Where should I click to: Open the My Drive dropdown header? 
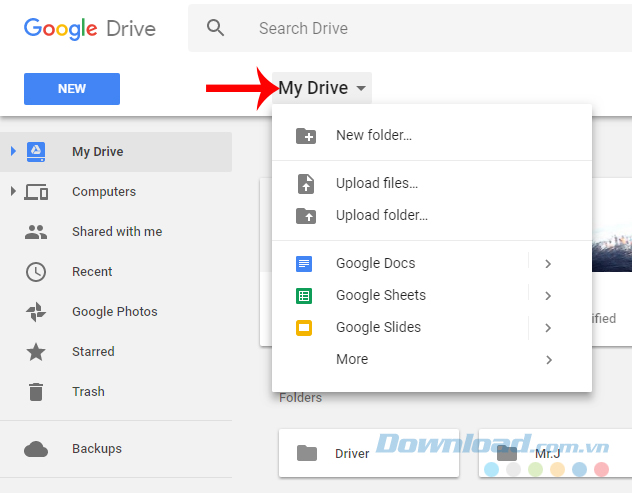322,88
